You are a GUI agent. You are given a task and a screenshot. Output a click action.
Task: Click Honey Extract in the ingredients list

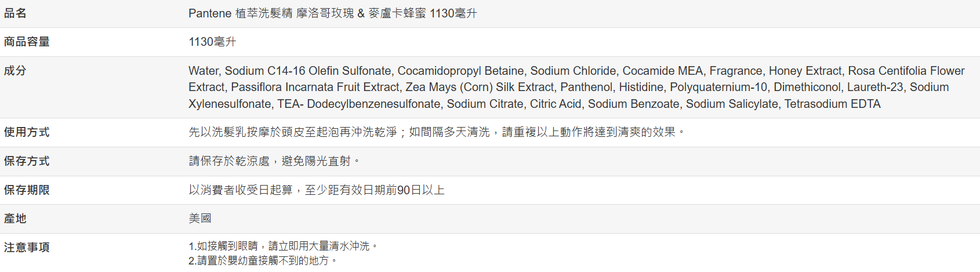(805, 71)
